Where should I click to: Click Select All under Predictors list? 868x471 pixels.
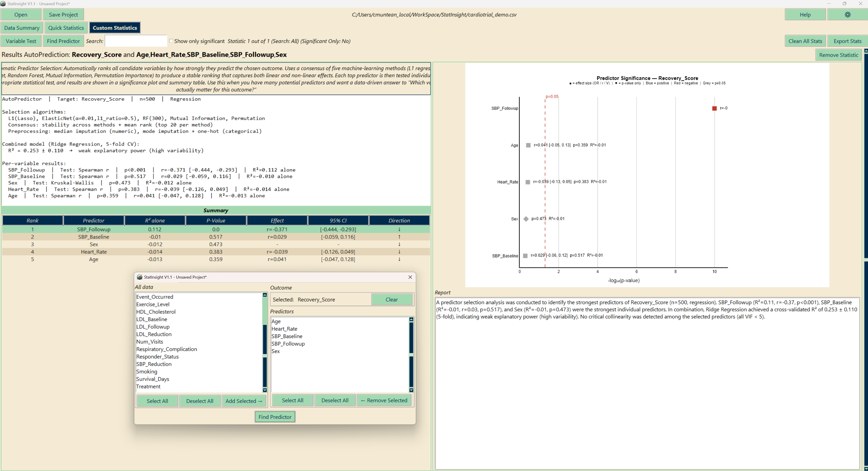click(x=292, y=400)
